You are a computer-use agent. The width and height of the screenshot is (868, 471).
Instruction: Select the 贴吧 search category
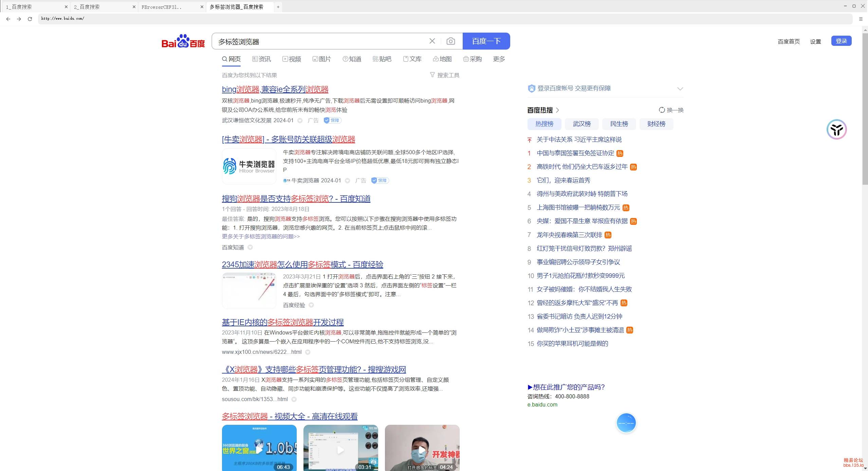click(382, 59)
